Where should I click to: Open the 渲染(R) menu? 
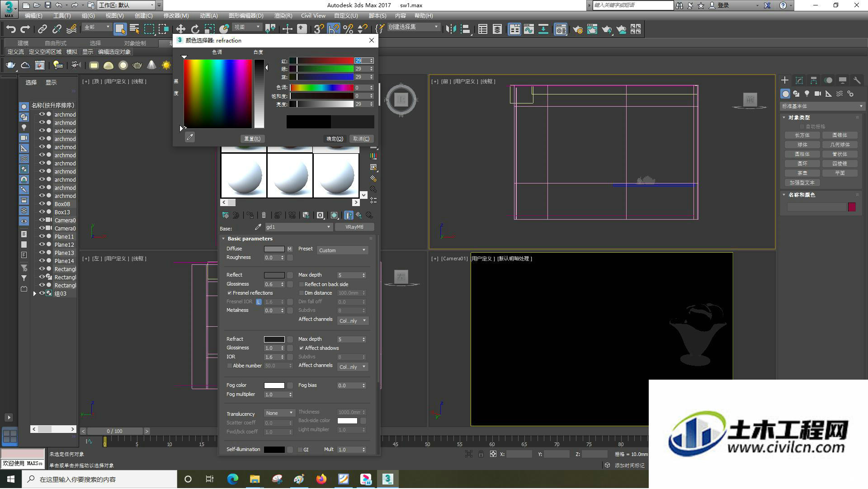click(283, 15)
